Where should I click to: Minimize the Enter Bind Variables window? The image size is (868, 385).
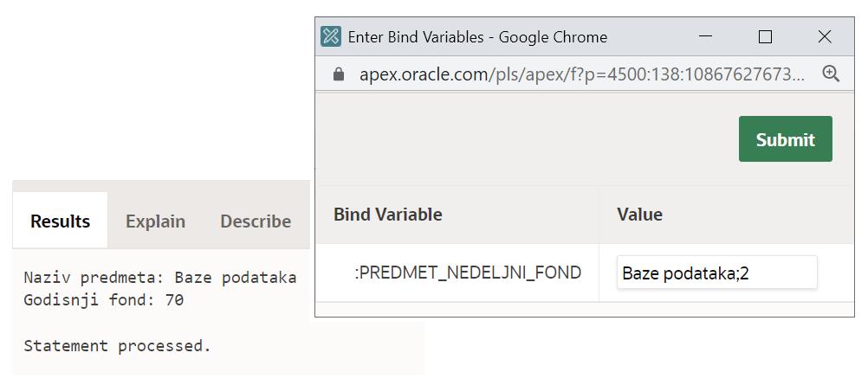pyautogui.click(x=705, y=36)
